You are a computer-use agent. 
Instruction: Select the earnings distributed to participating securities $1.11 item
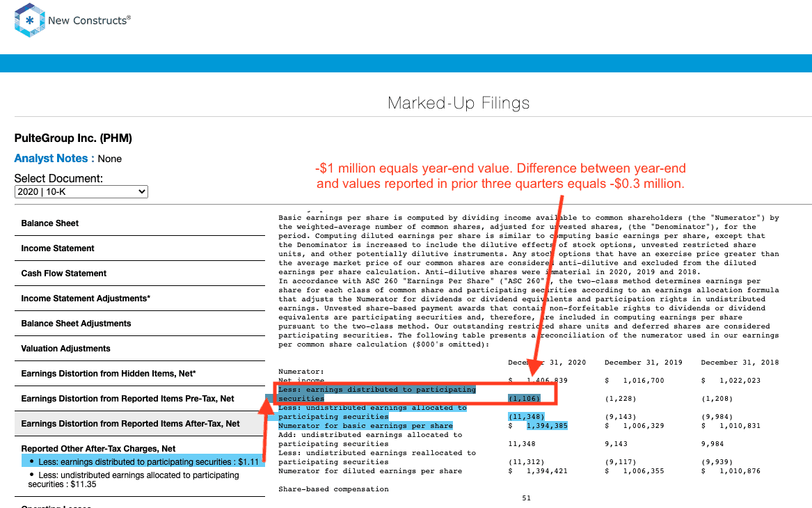click(143, 461)
